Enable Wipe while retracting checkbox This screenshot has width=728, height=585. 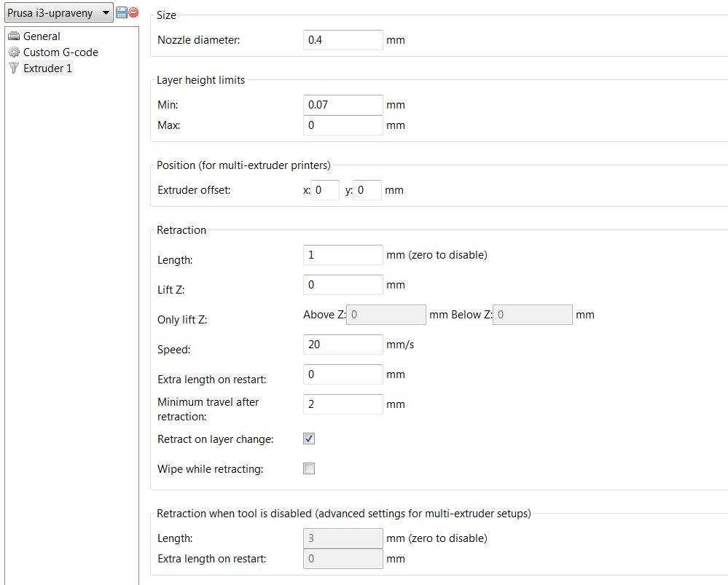coord(309,469)
